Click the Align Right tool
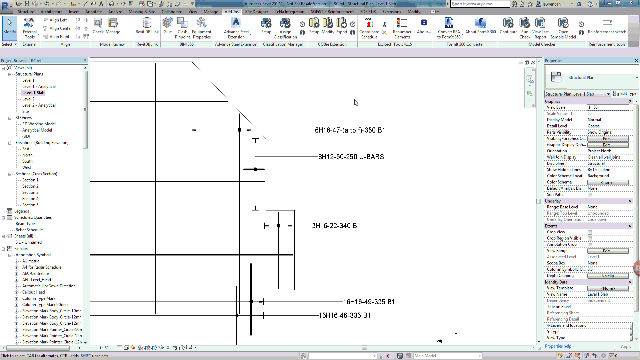Screen dimensions: 640x360 (56, 36)
